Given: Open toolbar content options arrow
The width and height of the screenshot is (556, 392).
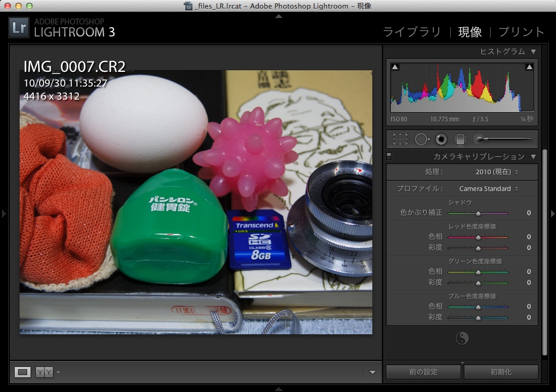Looking at the screenshot, I should pos(372,372).
